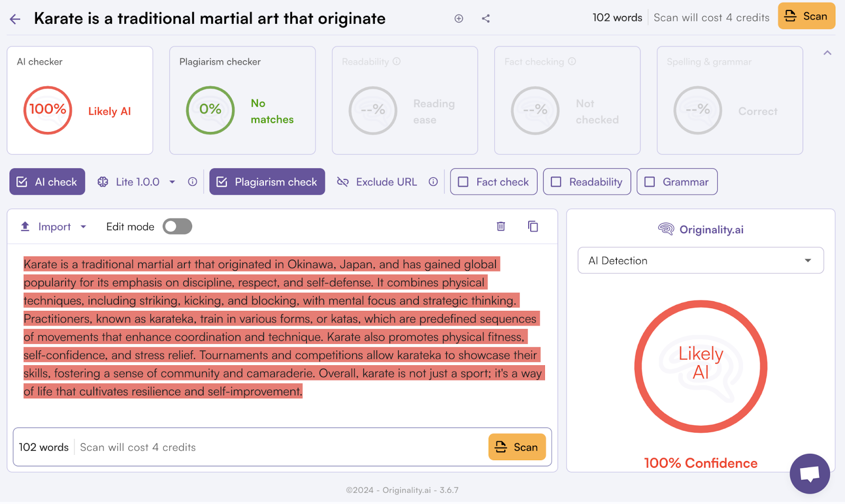
Task: Click info icon next to Lite 1.0.0
Action: pyautogui.click(x=193, y=182)
